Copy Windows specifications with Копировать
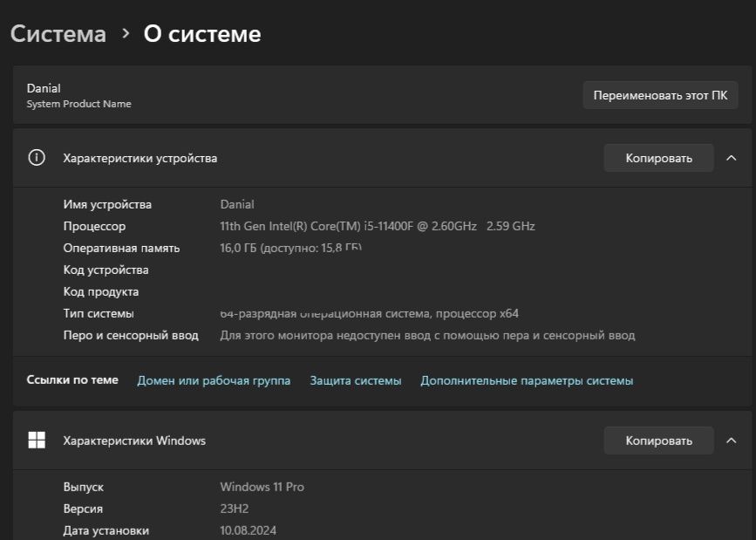The width and height of the screenshot is (756, 540). point(658,440)
